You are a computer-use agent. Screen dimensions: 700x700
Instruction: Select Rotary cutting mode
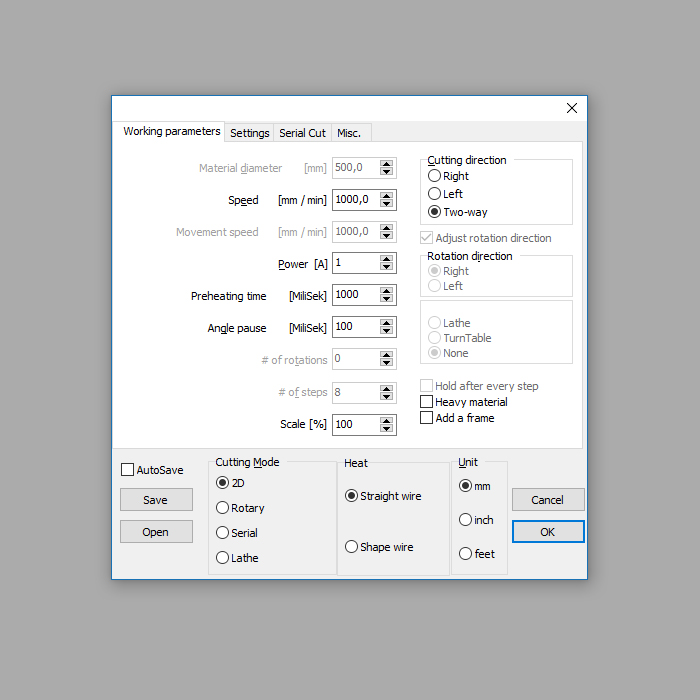pos(223,508)
